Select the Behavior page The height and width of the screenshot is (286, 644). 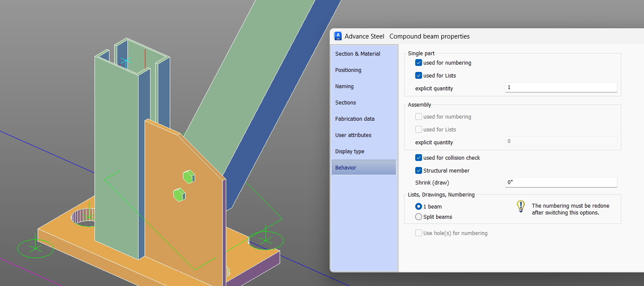pos(345,167)
